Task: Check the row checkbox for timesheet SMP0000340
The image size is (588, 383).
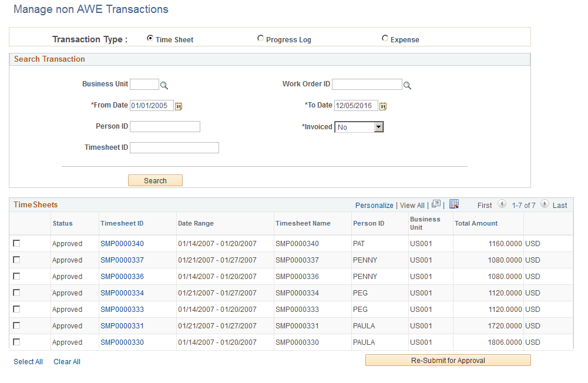Action: 16,243
